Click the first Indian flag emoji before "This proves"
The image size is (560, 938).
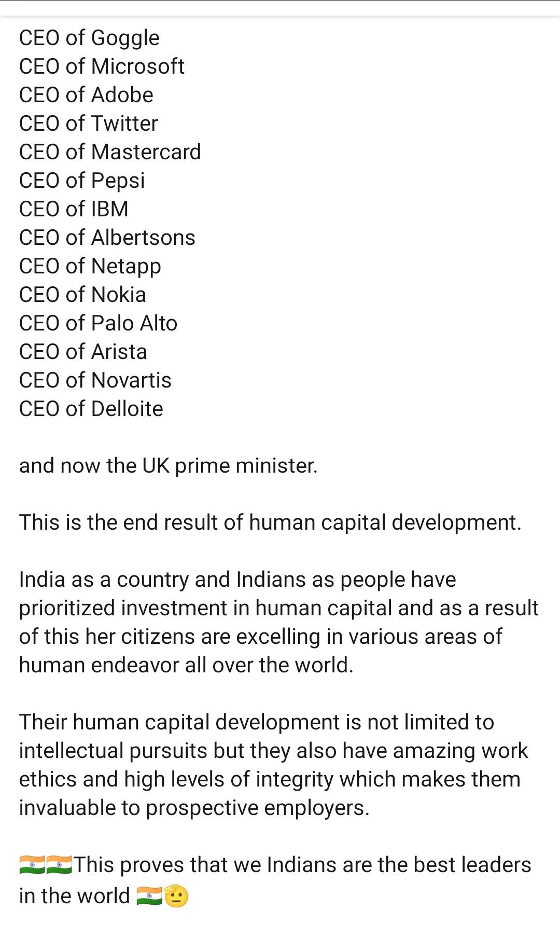[x=32, y=865]
